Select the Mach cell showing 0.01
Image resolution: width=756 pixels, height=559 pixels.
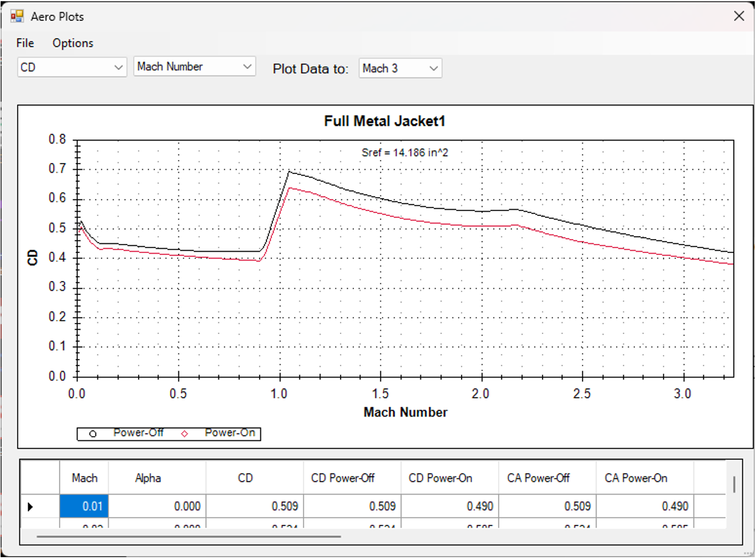[84, 506]
